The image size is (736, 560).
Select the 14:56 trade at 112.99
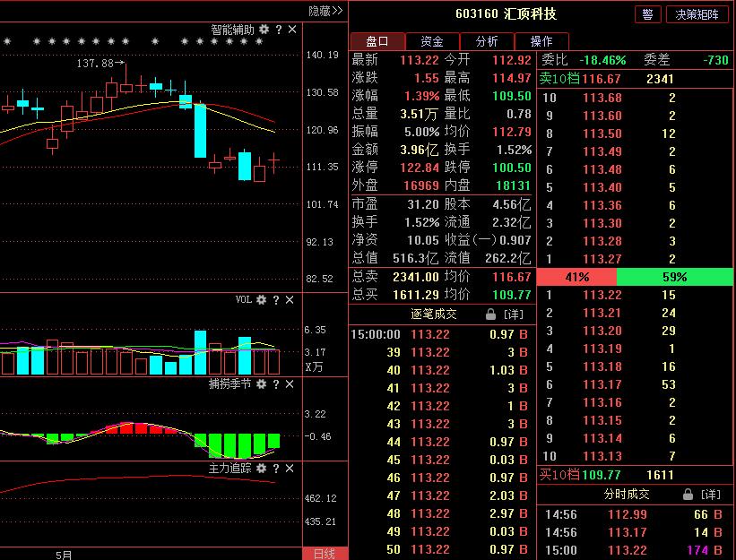point(635,514)
